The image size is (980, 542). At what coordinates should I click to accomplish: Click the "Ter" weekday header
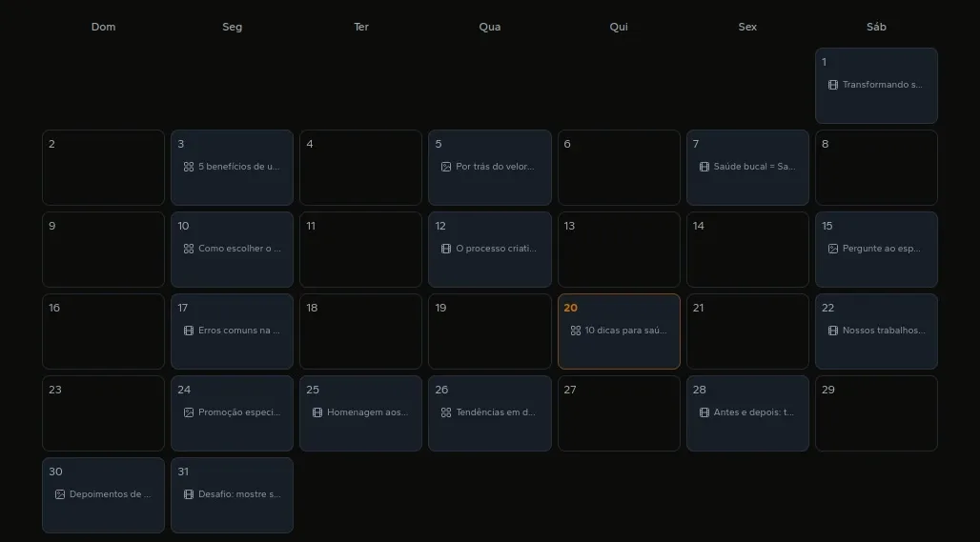[361, 27]
